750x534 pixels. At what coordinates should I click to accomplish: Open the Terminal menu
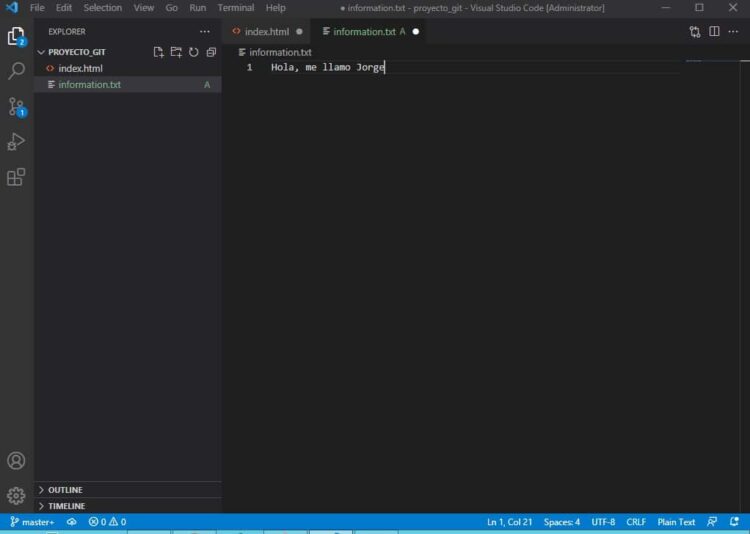pos(236,8)
